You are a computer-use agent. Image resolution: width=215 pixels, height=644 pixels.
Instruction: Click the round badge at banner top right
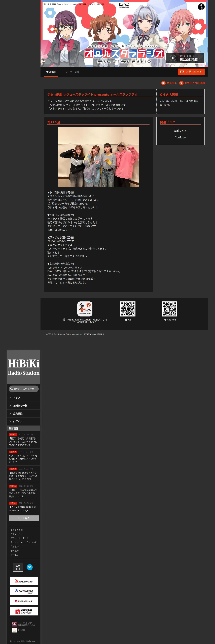click(x=201, y=7)
